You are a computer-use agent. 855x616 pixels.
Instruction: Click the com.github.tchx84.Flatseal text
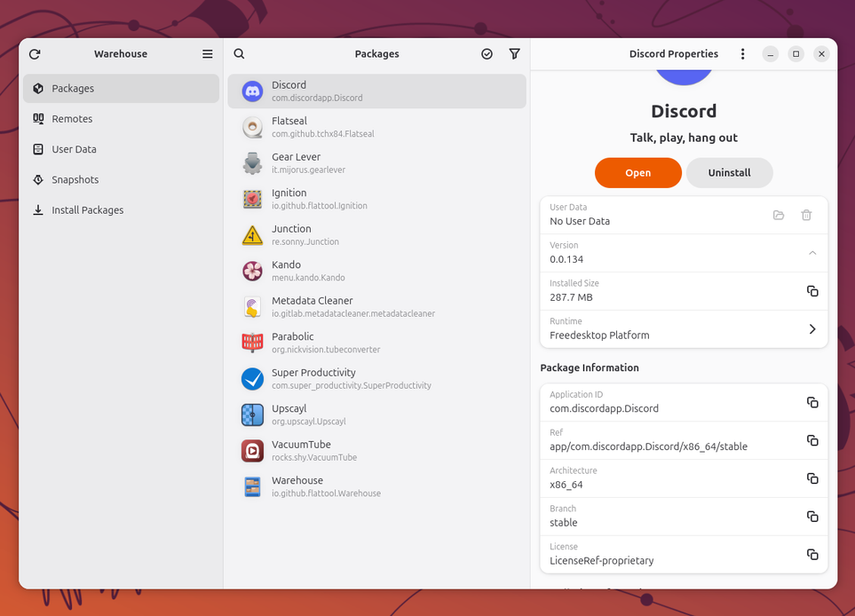coord(323,134)
